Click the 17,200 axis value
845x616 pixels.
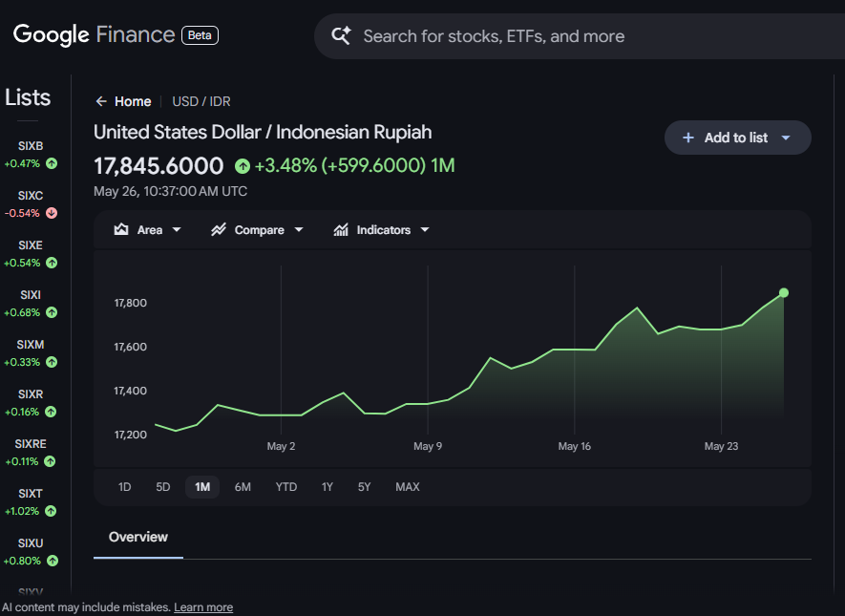[x=131, y=435]
